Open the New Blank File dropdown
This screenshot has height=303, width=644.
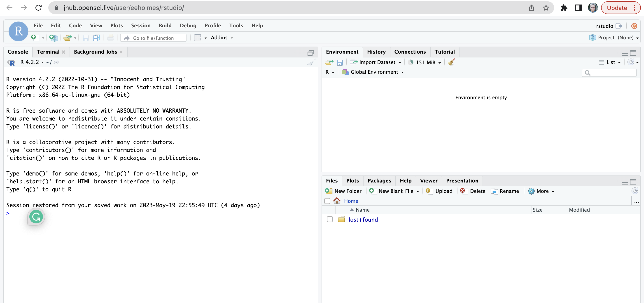[394, 191]
